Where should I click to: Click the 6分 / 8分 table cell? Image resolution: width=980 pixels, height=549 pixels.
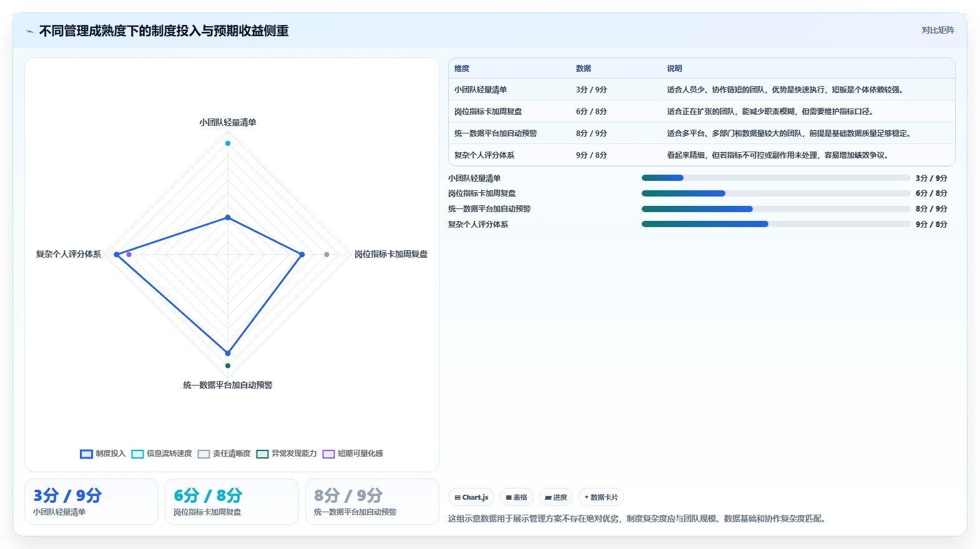coord(591,112)
